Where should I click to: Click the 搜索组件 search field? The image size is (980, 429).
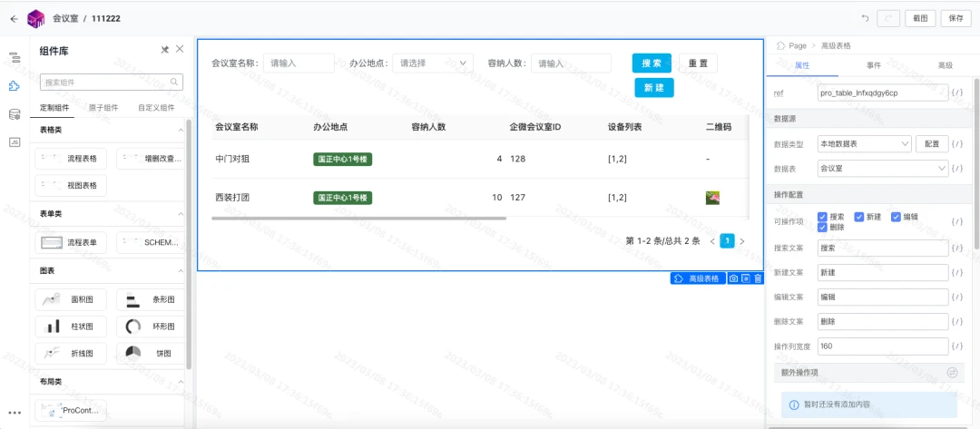(112, 82)
